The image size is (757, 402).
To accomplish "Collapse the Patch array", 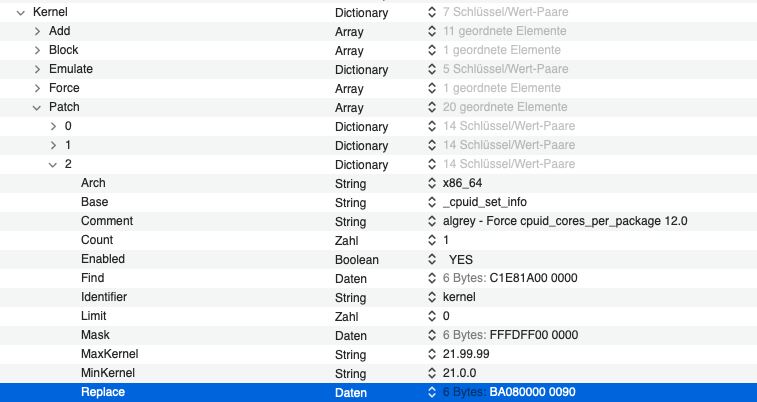I will pos(37,107).
